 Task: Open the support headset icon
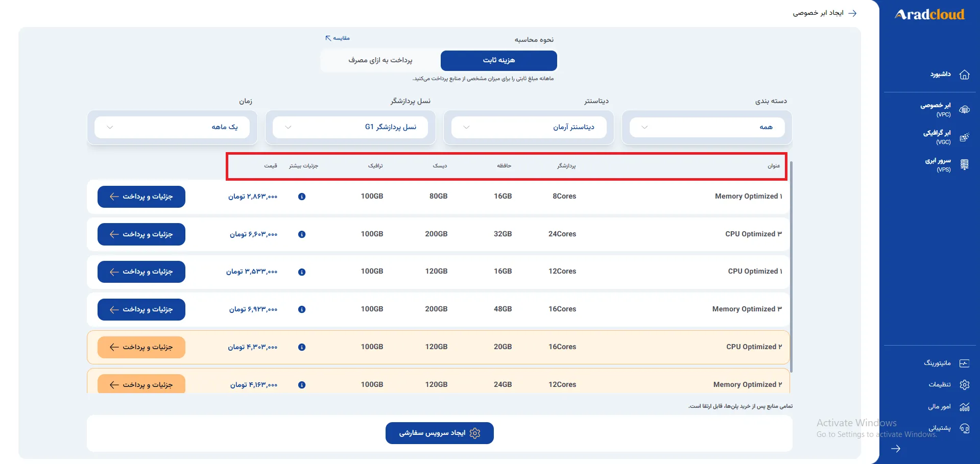click(964, 428)
